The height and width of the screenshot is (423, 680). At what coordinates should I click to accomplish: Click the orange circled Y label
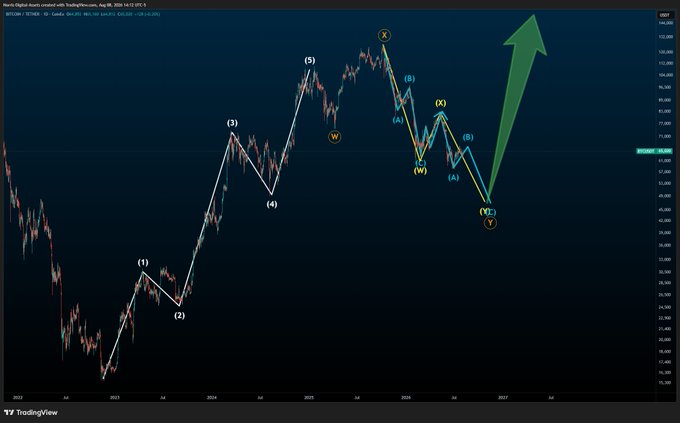(x=490, y=223)
